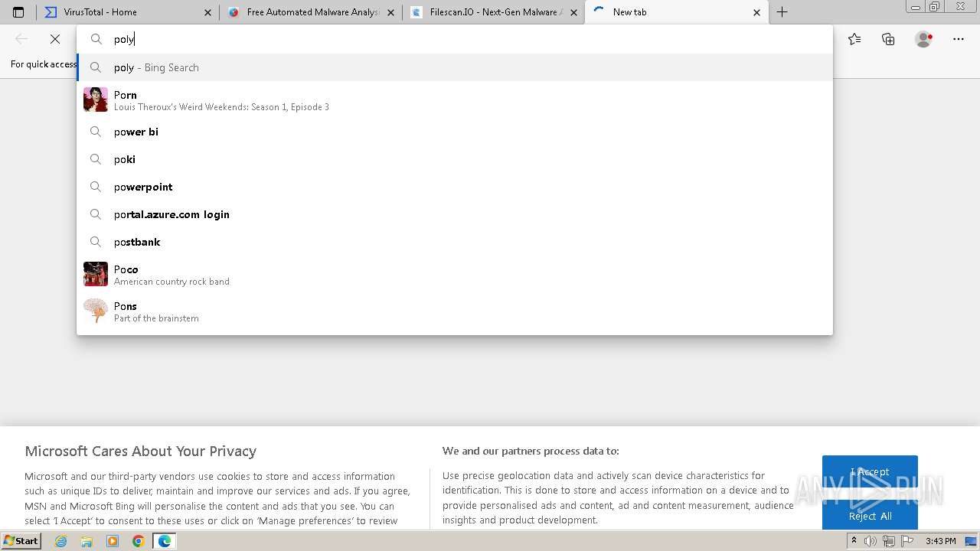Click the Action Center flag icon

click(x=906, y=541)
